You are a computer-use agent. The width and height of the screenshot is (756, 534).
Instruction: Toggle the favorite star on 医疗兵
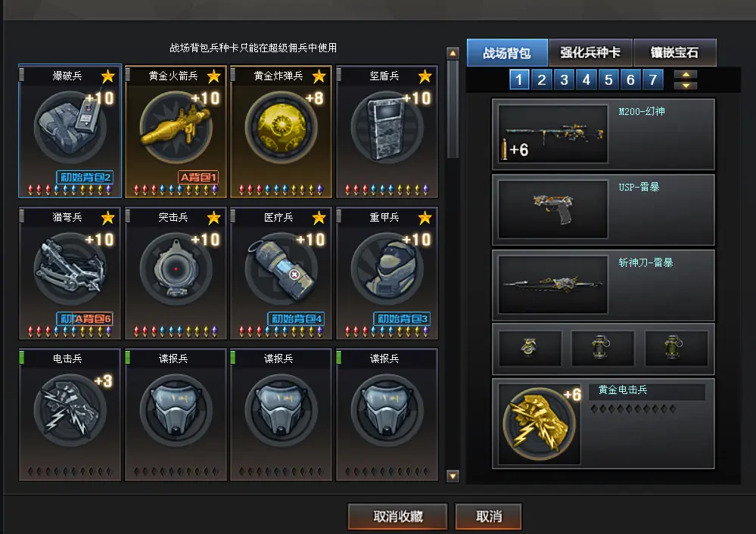319,218
